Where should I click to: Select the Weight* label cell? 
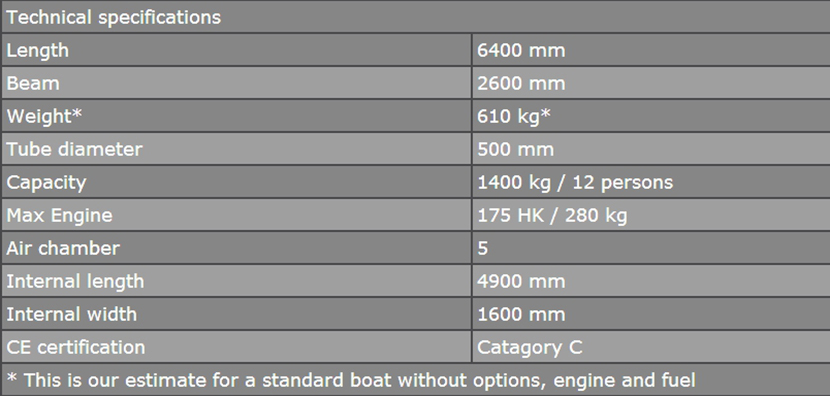click(x=236, y=116)
